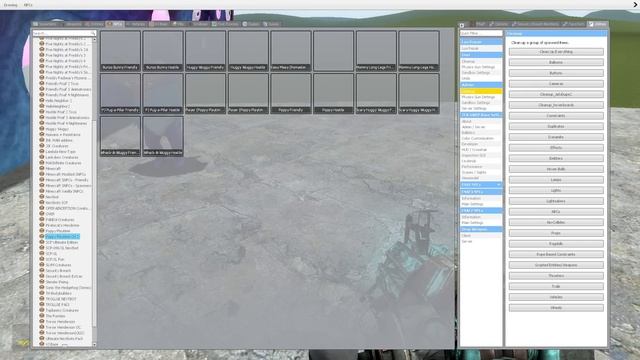Open the Utilities tab in the right panel

[x=598, y=24]
